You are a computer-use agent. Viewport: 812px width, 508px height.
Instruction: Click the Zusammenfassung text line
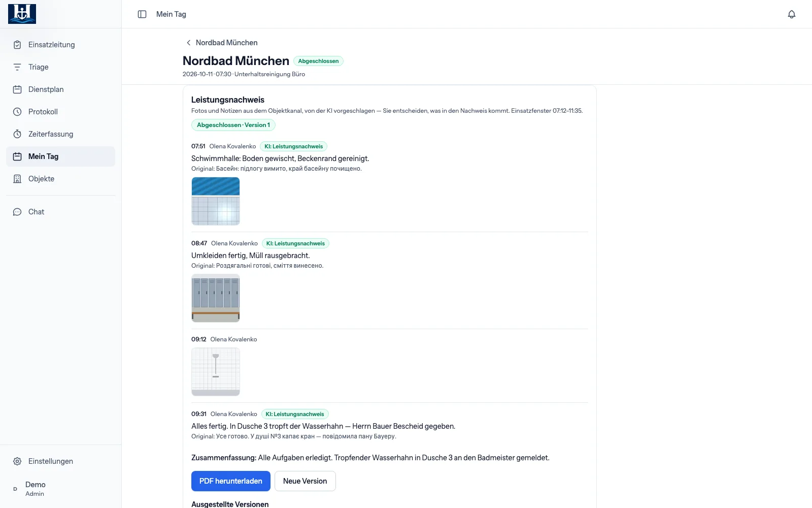click(x=370, y=458)
